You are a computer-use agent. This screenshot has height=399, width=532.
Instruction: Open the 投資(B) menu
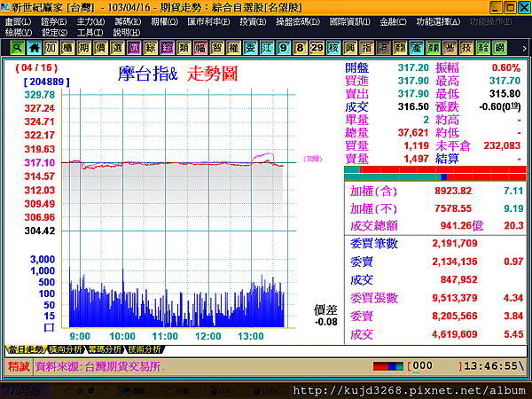(253, 21)
